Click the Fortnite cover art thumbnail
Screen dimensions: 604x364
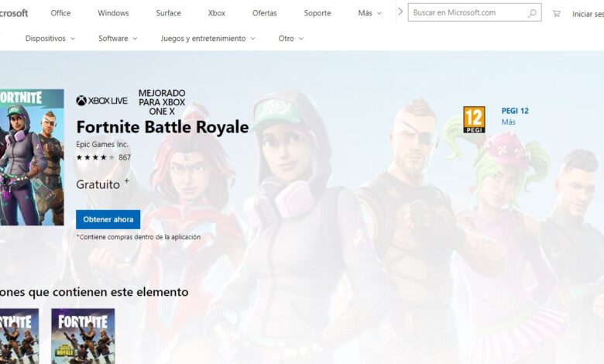coord(32,157)
